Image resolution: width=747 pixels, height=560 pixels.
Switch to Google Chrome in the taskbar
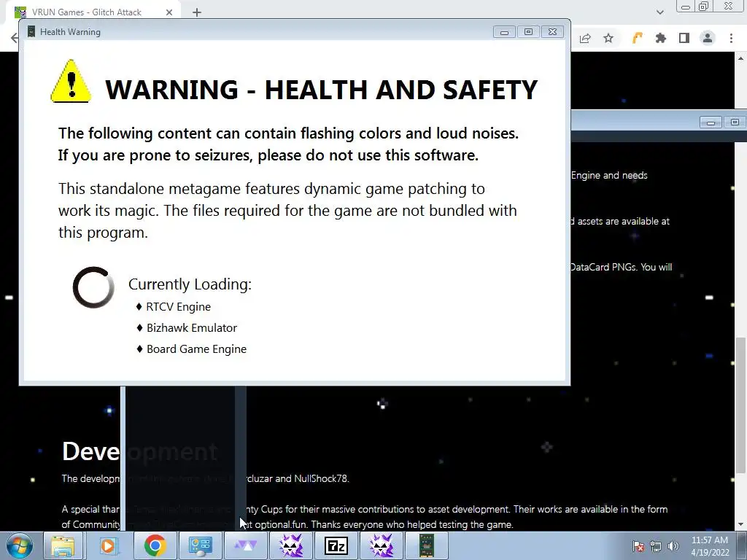pos(155,545)
